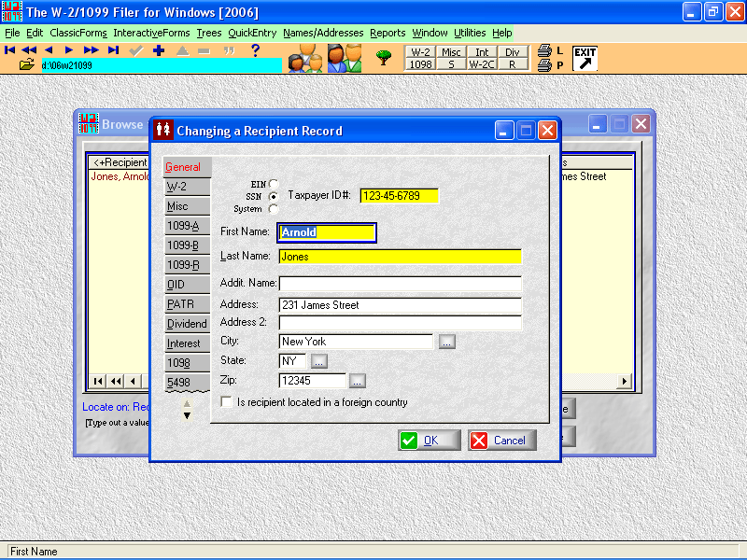Click OK to save recipient record

pos(430,440)
